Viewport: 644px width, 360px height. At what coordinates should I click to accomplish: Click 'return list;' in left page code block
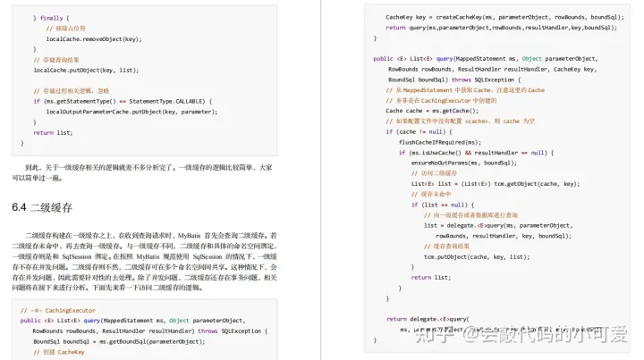pyautogui.click(x=53, y=132)
